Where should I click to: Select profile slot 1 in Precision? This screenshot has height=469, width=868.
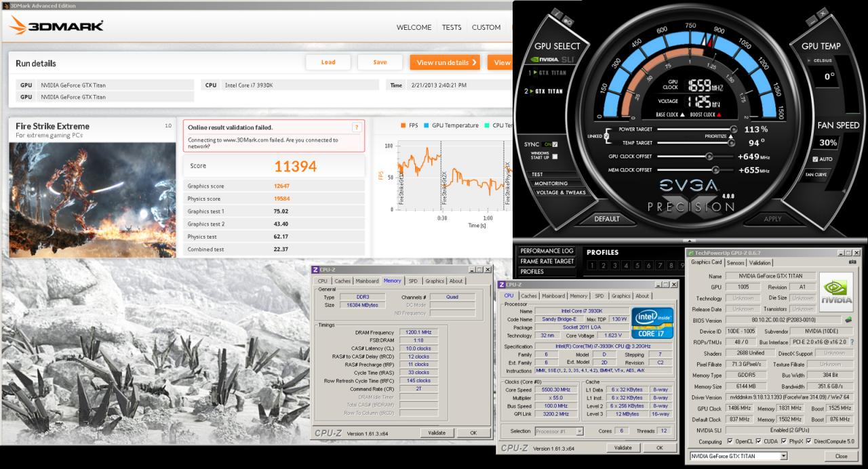592,266
